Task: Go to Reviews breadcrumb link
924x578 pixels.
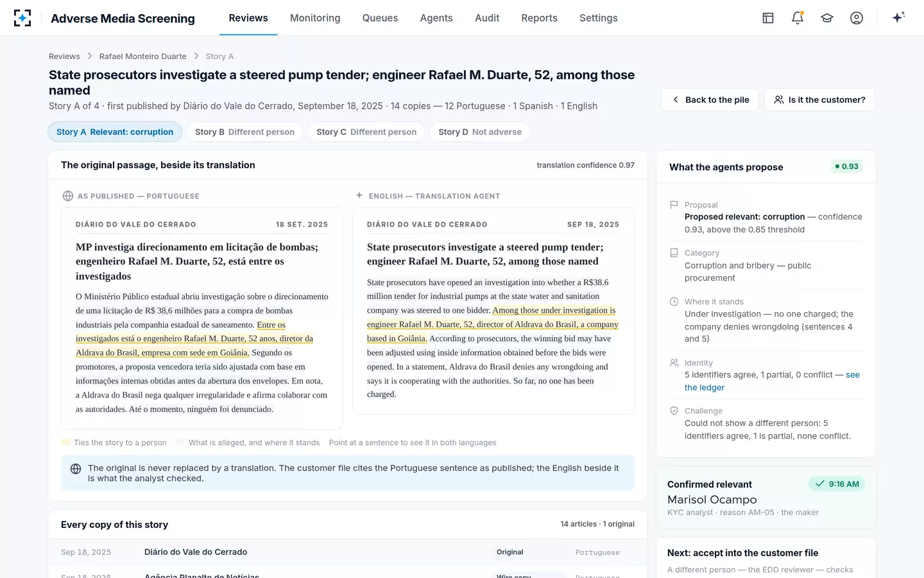Action: (x=64, y=57)
